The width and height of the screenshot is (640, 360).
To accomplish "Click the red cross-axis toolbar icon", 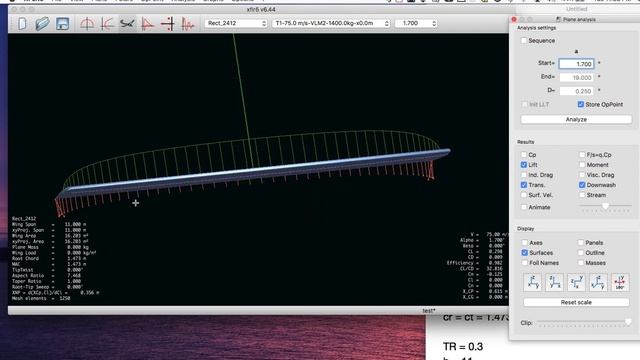I will click(x=167, y=24).
